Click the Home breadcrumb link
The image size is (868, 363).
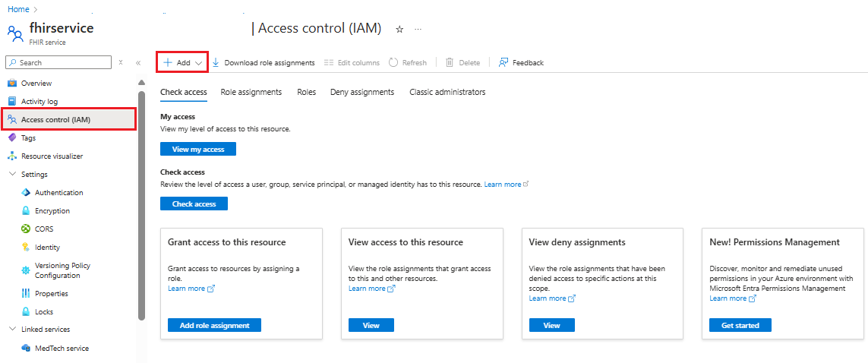tap(18, 9)
